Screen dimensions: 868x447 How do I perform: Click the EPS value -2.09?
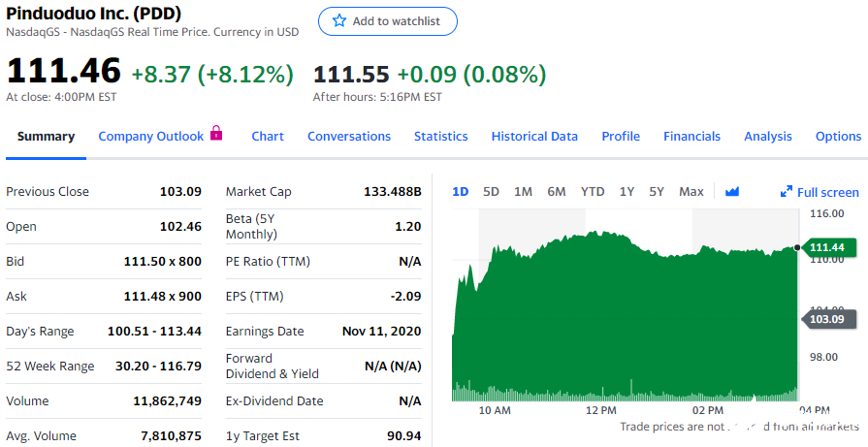click(x=405, y=296)
